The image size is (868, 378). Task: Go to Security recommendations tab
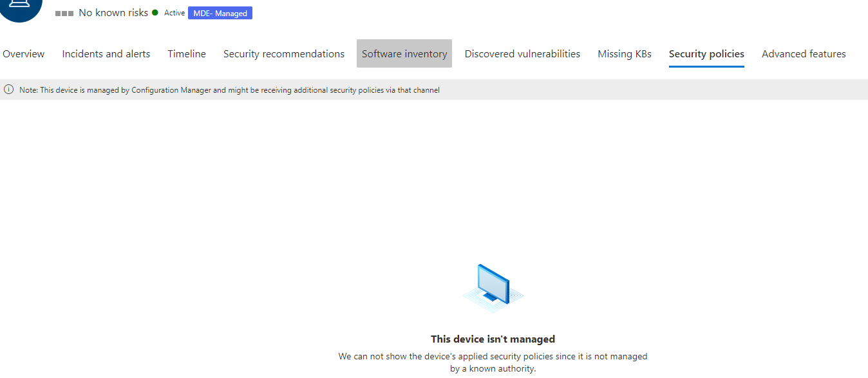point(284,54)
